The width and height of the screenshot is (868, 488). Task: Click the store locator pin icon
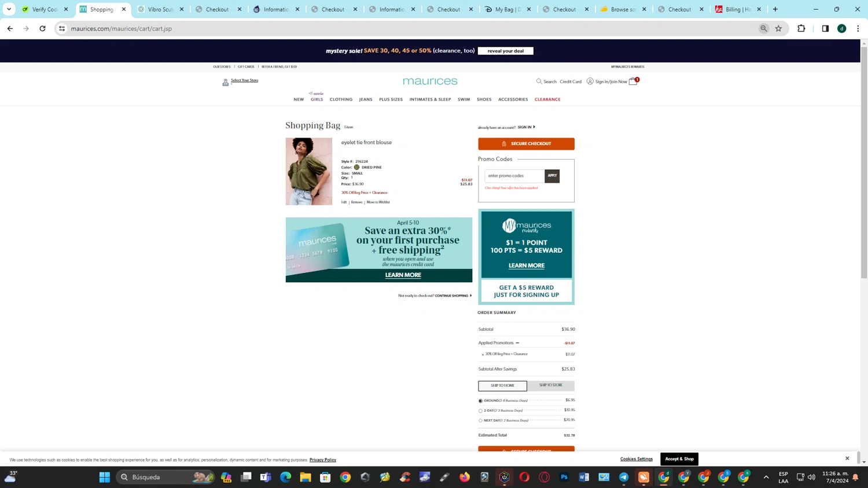pos(225,83)
